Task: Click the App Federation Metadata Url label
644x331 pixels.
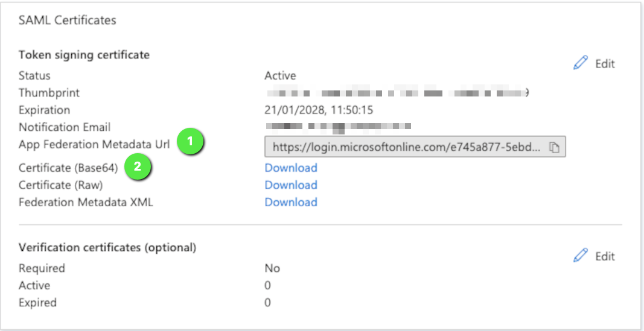Action: coord(94,144)
